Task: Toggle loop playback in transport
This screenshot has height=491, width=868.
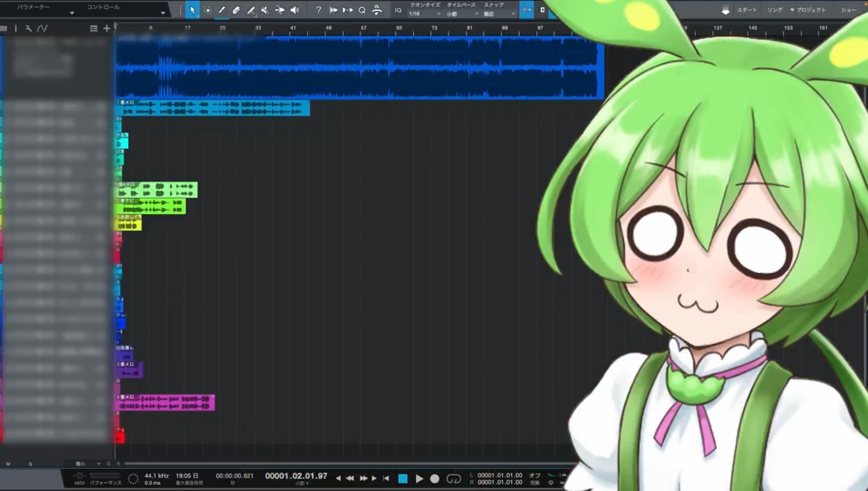Action: coord(453,479)
